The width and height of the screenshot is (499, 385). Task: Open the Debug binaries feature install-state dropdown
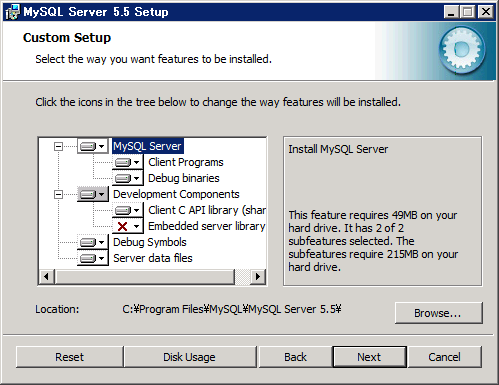pos(128,178)
